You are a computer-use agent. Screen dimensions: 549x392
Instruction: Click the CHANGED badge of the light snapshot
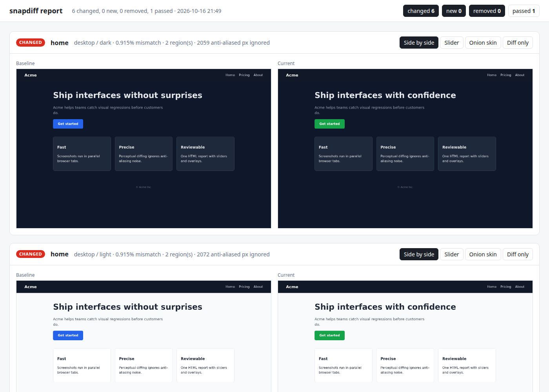31,254
